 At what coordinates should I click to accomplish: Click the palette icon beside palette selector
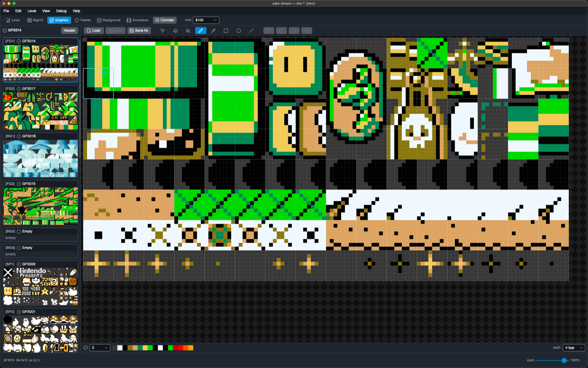(x=86, y=348)
